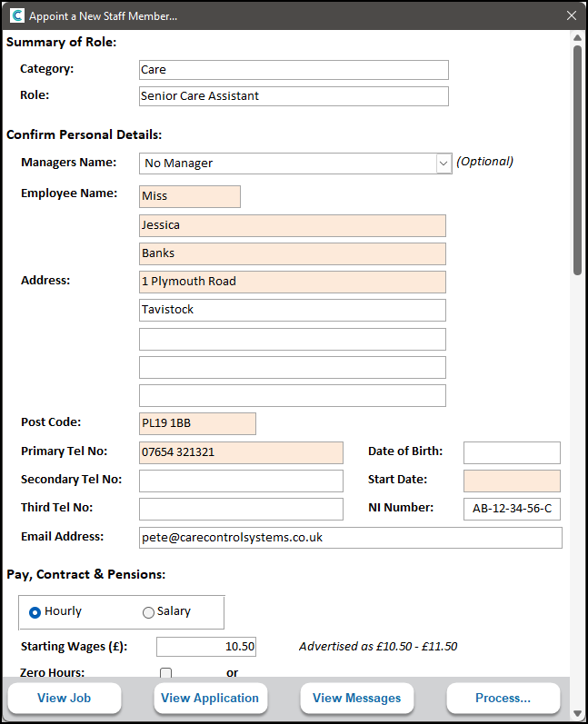Image resolution: width=588 pixels, height=724 pixels.
Task: Click the View Messages button
Action: 356,699
